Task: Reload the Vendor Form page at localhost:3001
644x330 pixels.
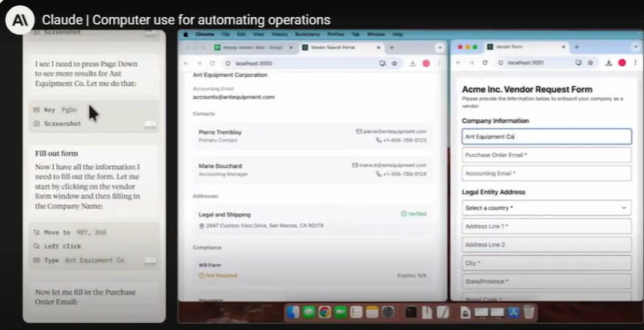Action: [x=485, y=62]
